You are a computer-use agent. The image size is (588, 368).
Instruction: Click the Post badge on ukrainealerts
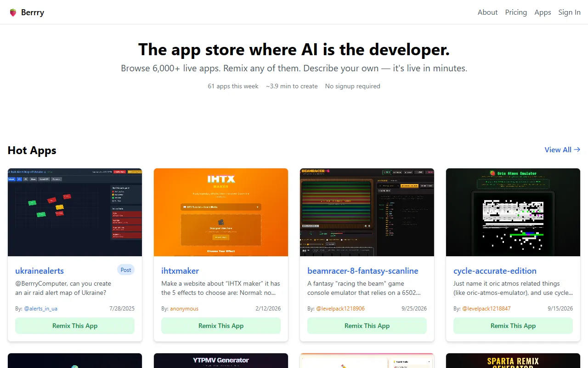point(126,270)
